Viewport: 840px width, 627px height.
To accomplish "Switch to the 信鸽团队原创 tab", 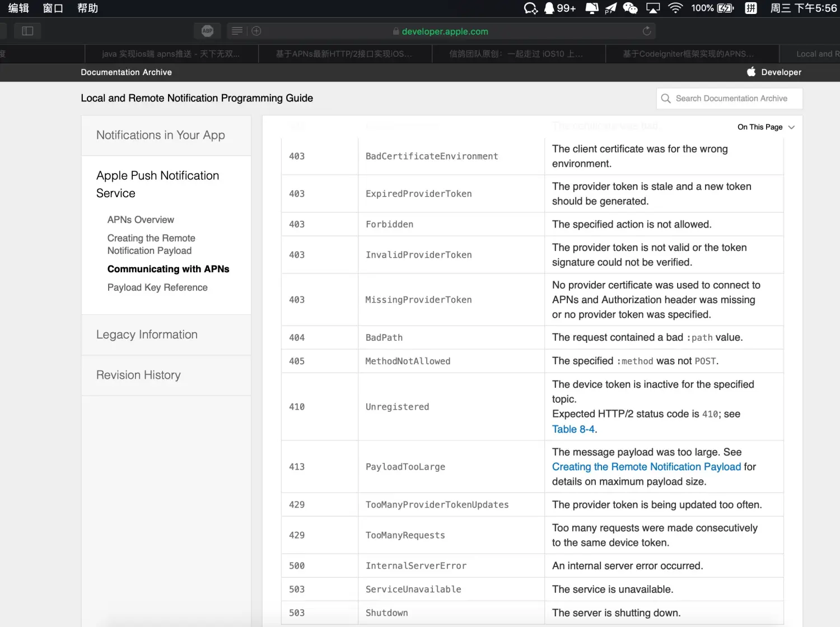I will pos(519,54).
